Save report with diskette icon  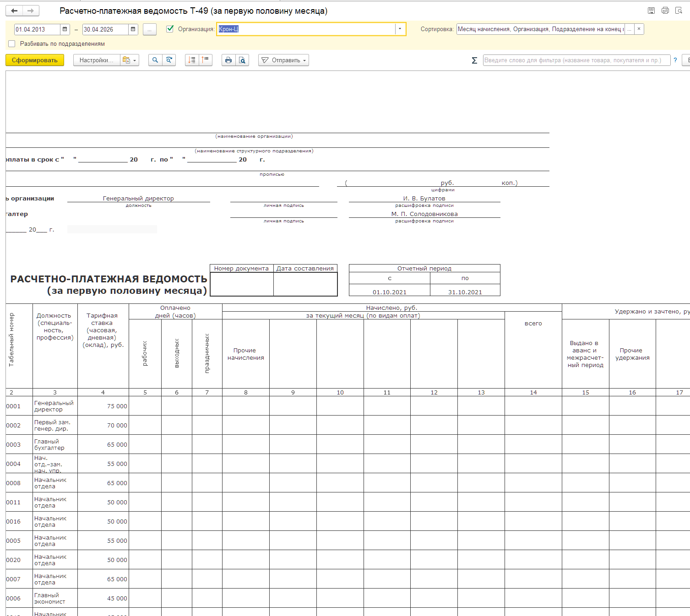click(651, 11)
